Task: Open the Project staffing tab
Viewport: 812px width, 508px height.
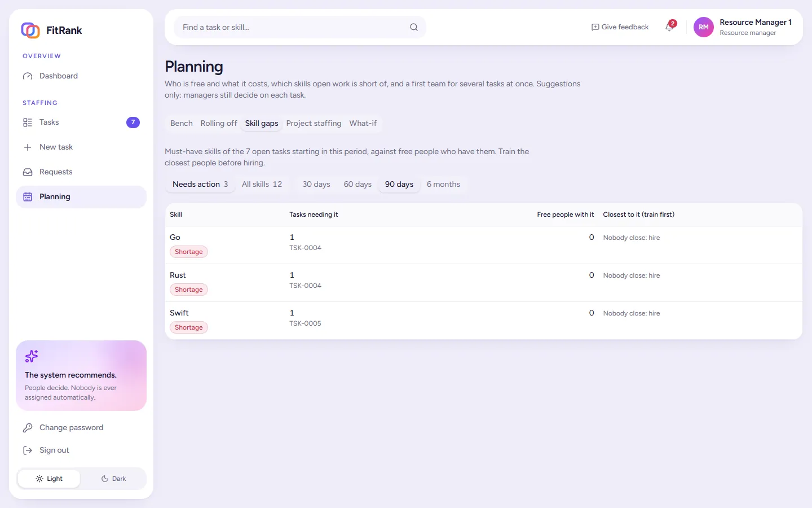Action: tap(314, 124)
